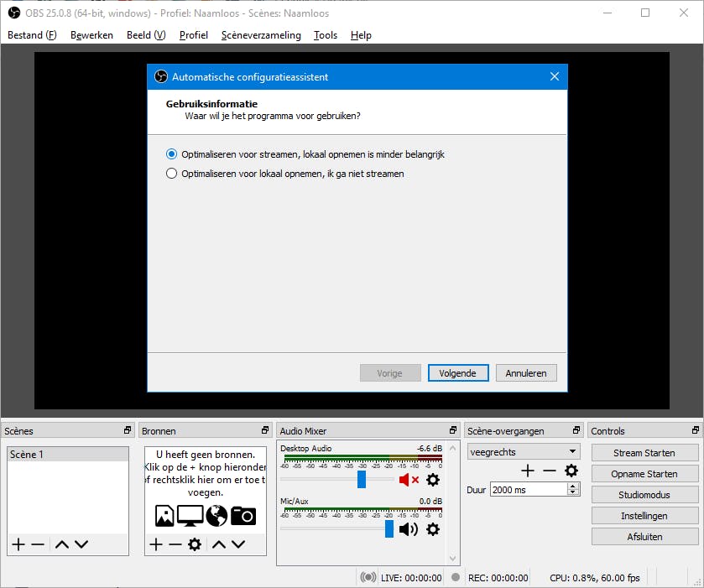Click the image source icon in Bronnen
The width and height of the screenshot is (704, 588).
click(x=164, y=516)
